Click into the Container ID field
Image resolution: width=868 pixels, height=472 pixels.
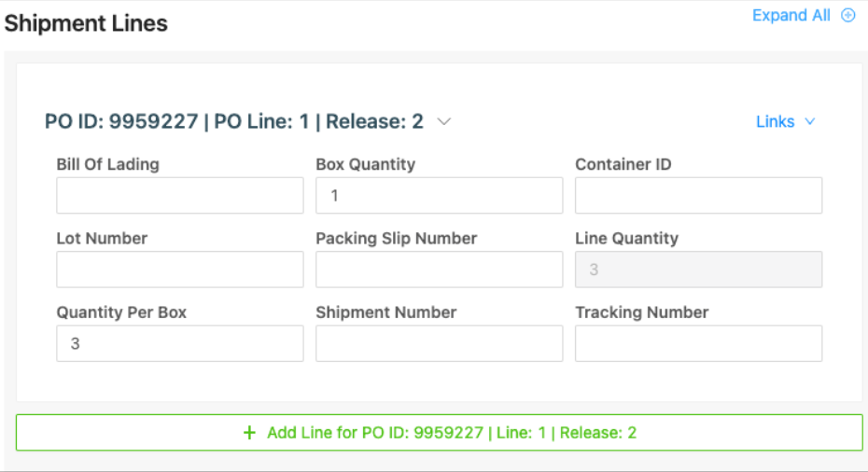tap(699, 195)
